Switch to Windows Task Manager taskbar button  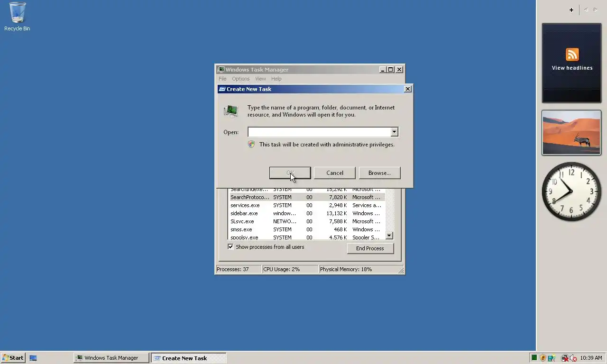[x=111, y=358]
